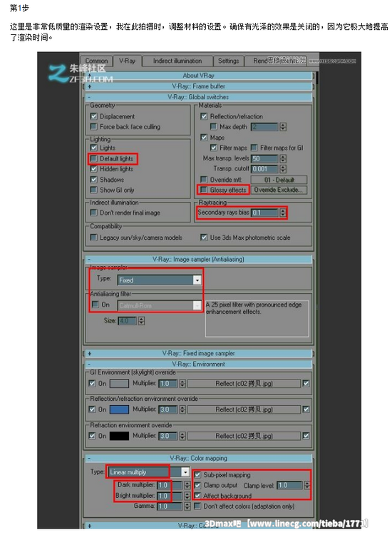Image resolution: width=392 pixels, height=535 pixels.
Task: Open GI Environment Reflect map button
Action: tap(244, 384)
